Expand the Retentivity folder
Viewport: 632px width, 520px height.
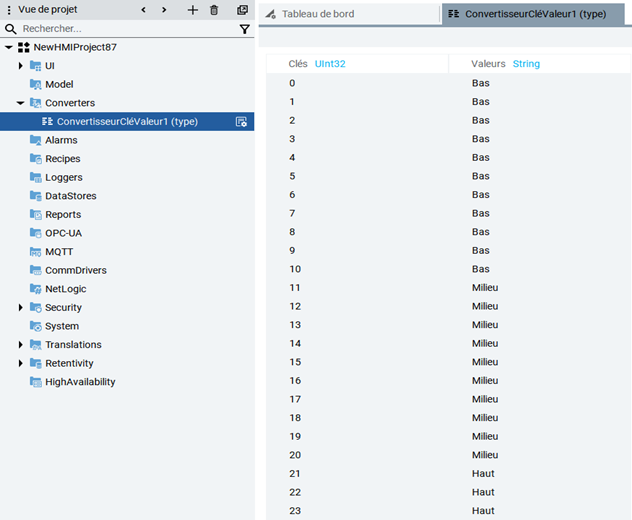(21, 363)
